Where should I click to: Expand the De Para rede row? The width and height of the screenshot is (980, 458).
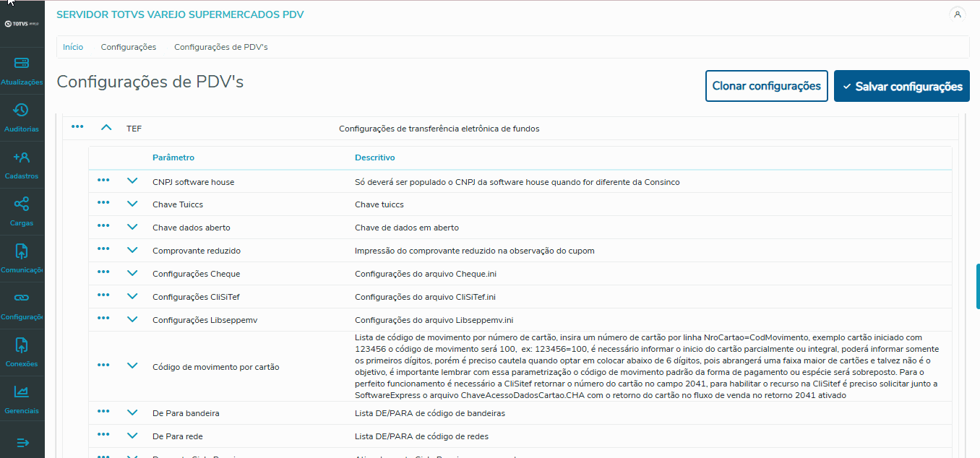132,435
